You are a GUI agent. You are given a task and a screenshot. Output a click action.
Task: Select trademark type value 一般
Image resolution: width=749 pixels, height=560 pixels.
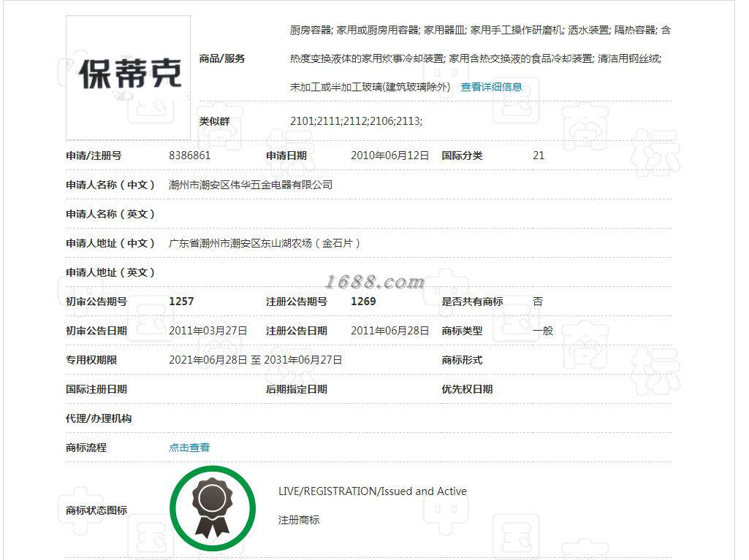pyautogui.click(x=543, y=330)
